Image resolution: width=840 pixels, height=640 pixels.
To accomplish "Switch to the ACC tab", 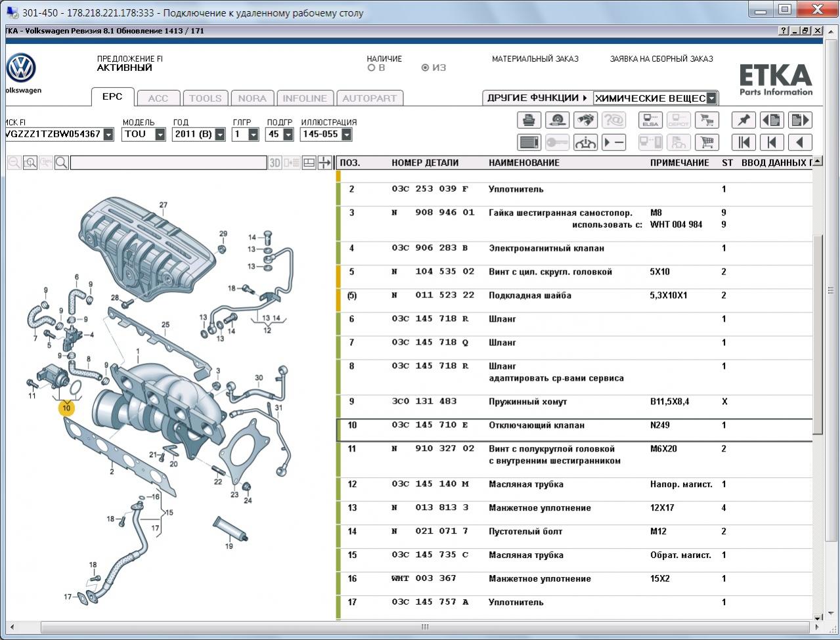I will (x=158, y=98).
